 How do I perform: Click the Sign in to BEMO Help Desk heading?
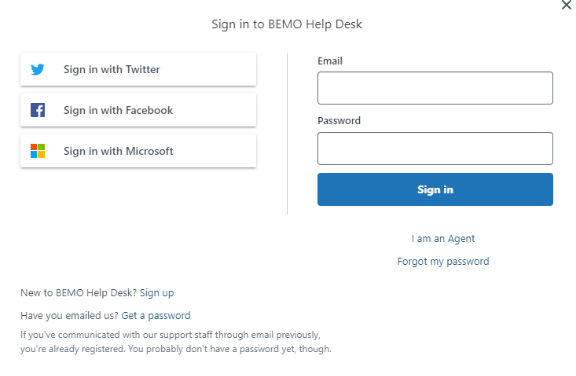(287, 24)
